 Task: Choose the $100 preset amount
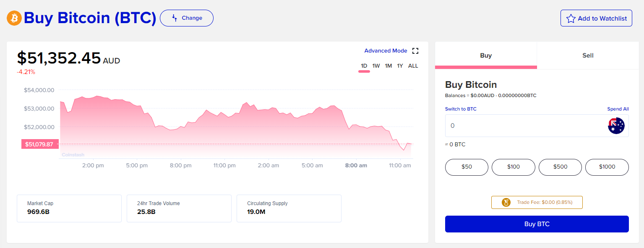point(514,167)
